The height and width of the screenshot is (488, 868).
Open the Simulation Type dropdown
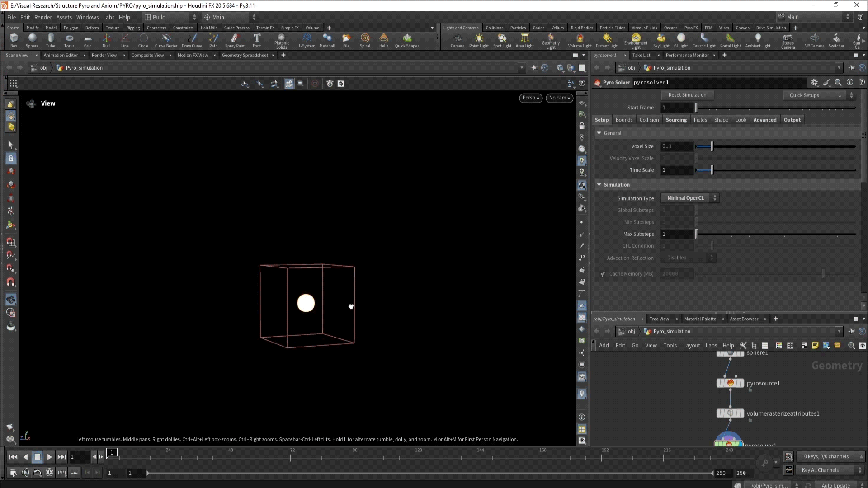click(690, 198)
